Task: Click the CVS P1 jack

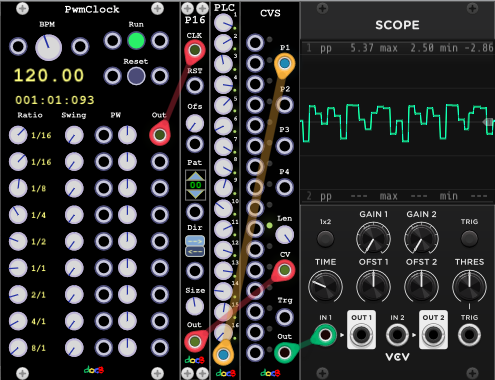Action: coord(284,63)
